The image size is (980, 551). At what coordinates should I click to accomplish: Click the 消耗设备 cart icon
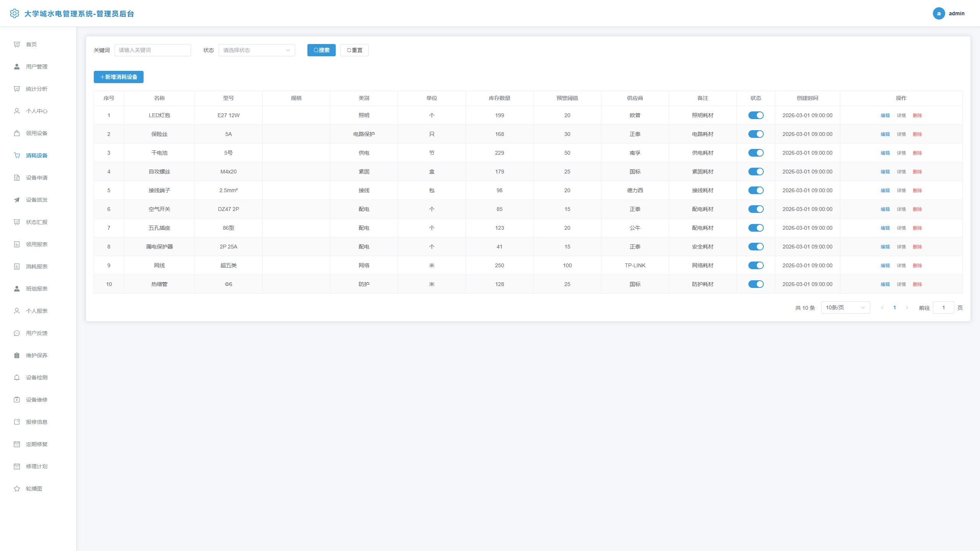pyautogui.click(x=17, y=155)
